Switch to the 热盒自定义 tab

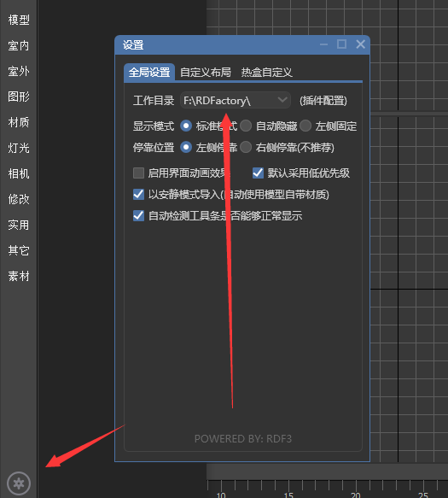[266, 73]
